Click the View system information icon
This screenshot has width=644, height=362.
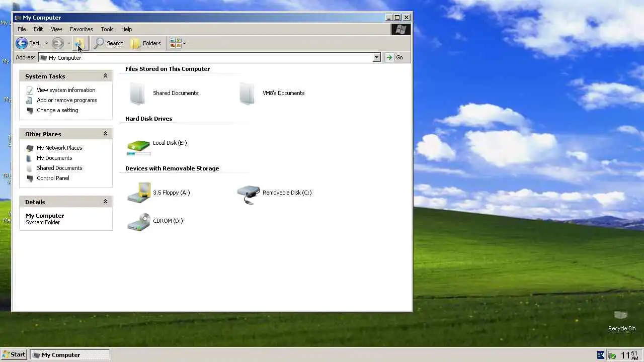pos(30,90)
